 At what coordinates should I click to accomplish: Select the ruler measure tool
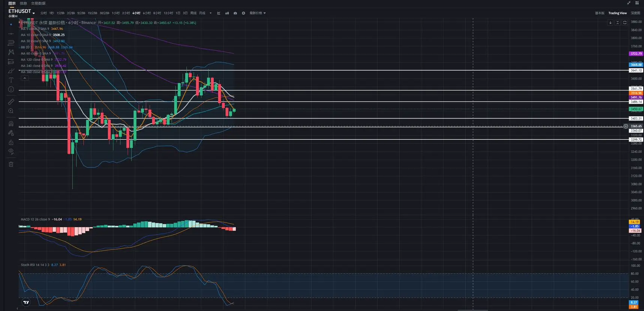[11, 102]
